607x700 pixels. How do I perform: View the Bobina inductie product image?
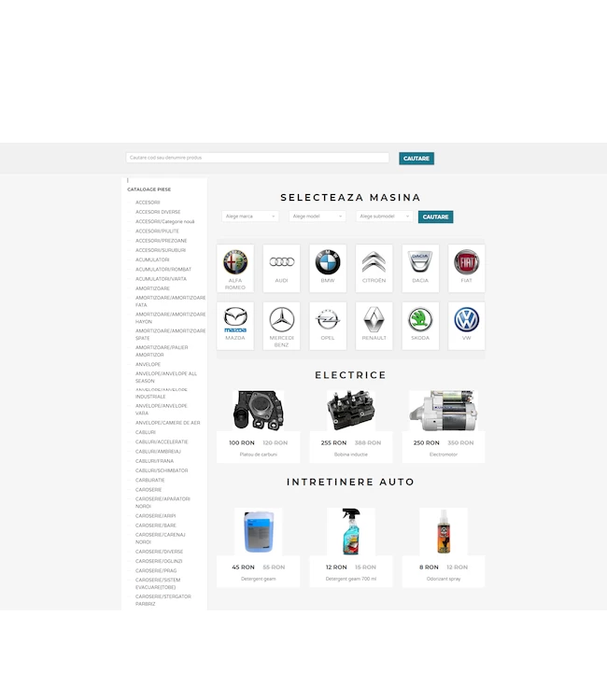pyautogui.click(x=351, y=411)
